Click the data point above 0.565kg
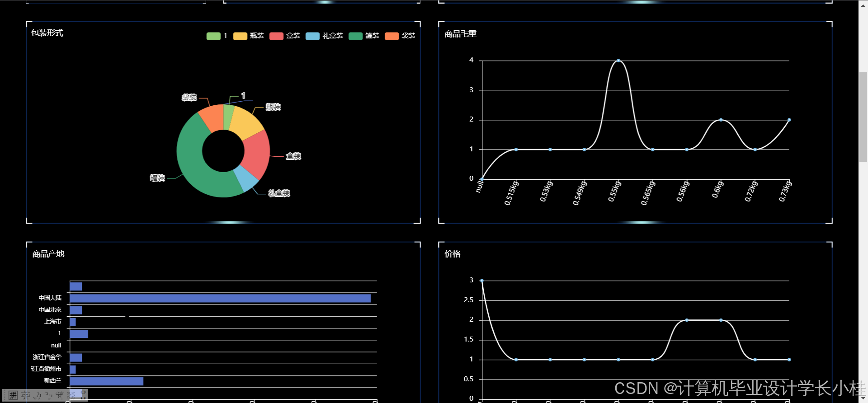 pos(652,150)
